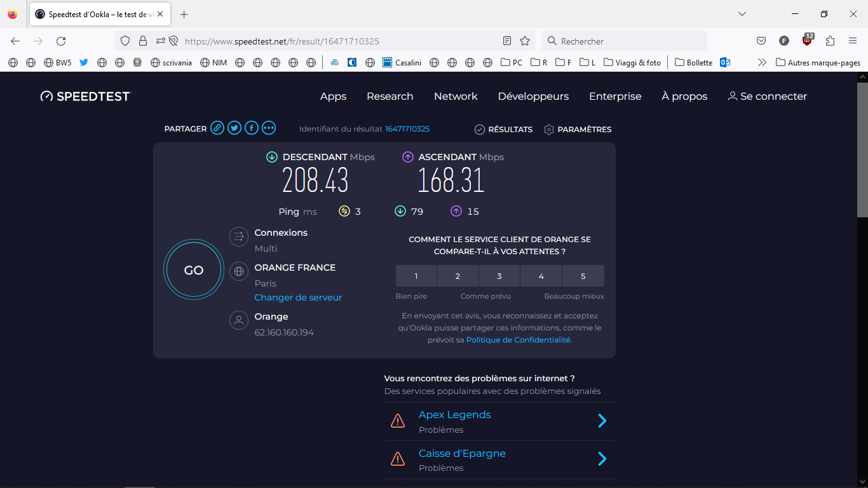868x488 pixels.
Task: Show more bookmarks with overflow chevron
Action: coord(762,62)
